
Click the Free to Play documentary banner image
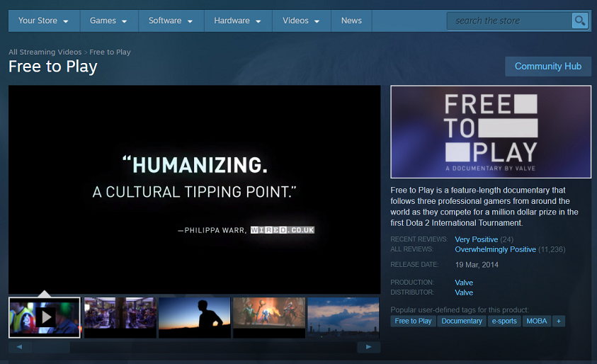491,132
